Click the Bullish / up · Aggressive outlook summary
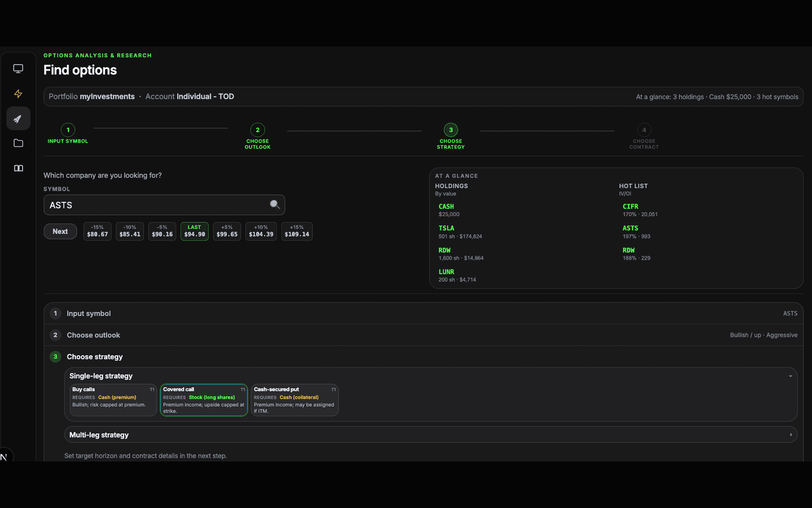 coord(764,335)
